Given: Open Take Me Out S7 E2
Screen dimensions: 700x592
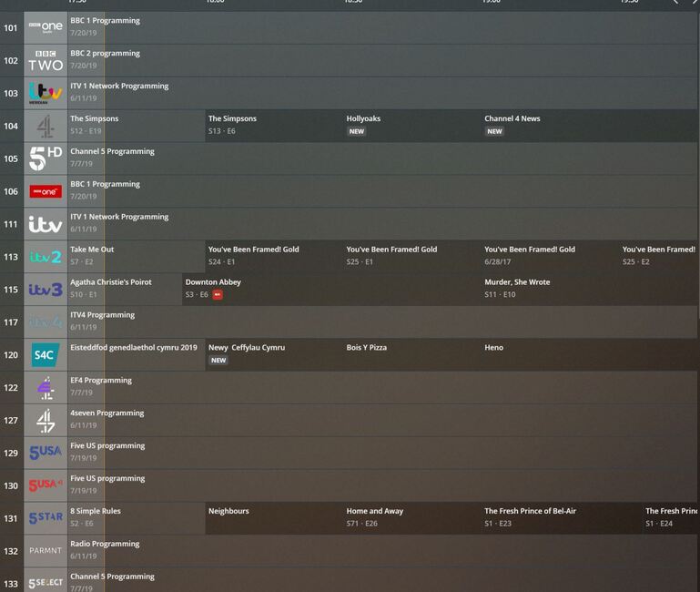Looking at the screenshot, I should pos(137,257).
